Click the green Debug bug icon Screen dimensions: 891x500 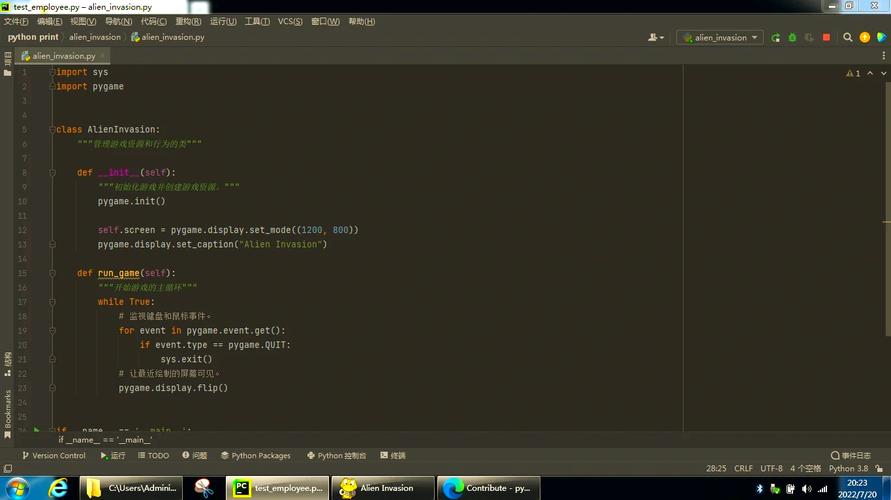click(x=792, y=37)
